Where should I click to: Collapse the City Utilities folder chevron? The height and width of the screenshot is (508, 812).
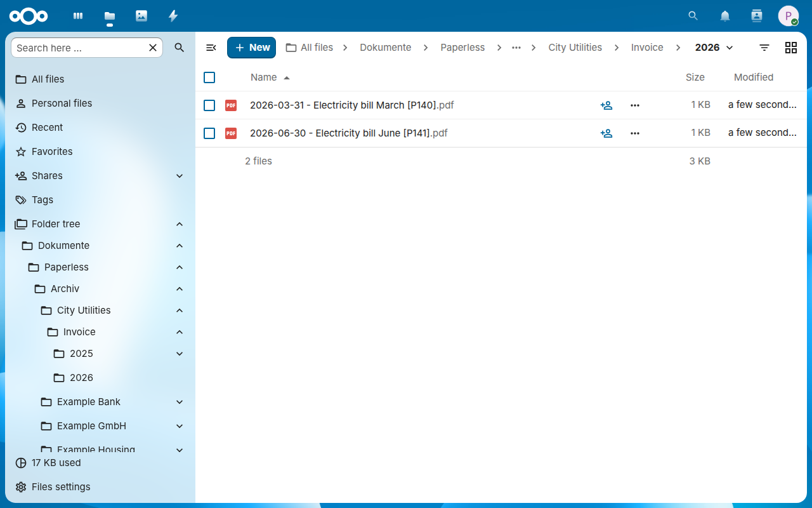(x=180, y=311)
